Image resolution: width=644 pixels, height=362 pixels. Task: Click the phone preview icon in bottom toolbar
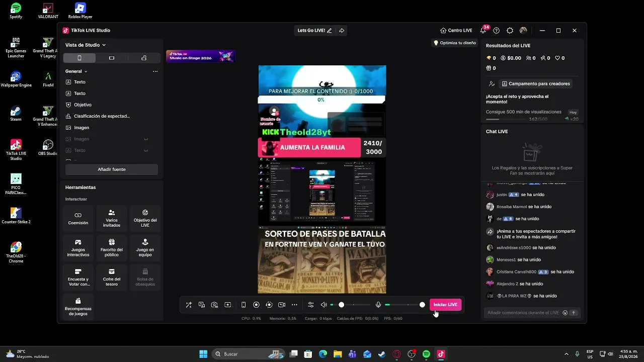tap(244, 305)
